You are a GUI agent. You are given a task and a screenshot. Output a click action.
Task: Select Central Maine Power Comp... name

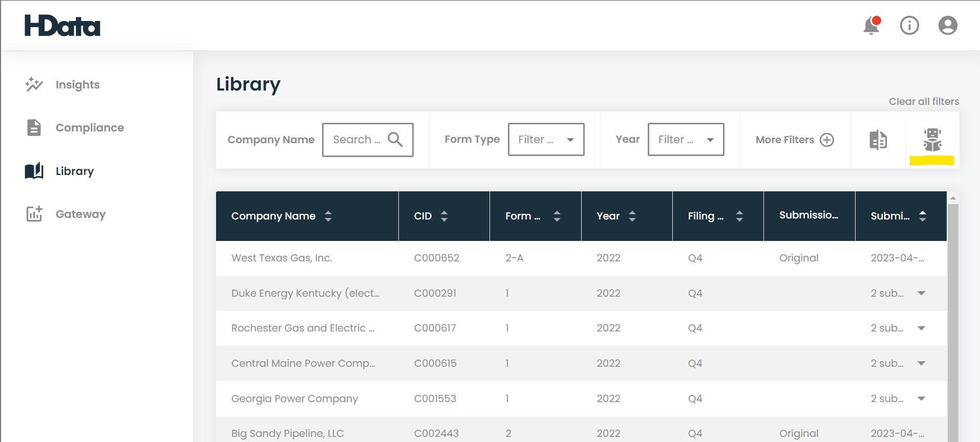[303, 363]
